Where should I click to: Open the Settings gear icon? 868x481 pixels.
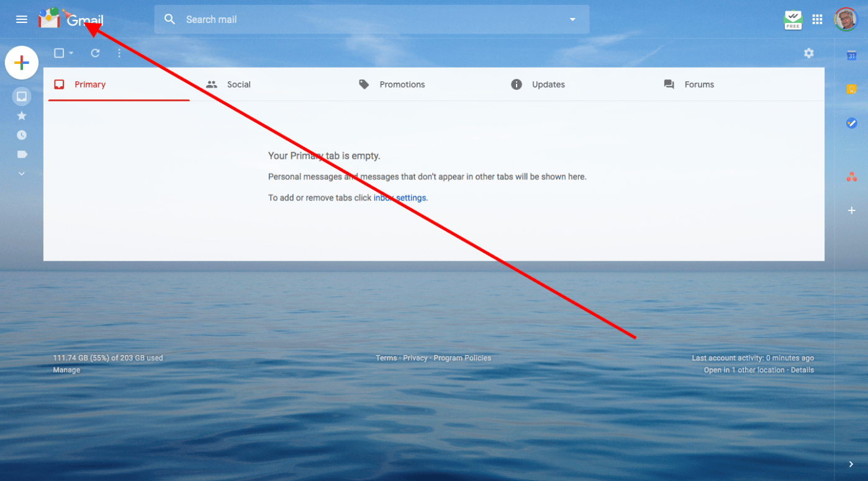coord(808,53)
